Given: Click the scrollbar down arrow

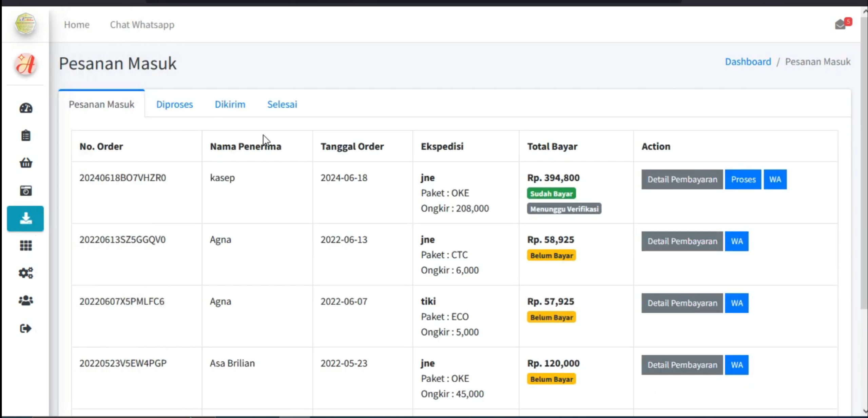Looking at the screenshot, I should point(865,412).
